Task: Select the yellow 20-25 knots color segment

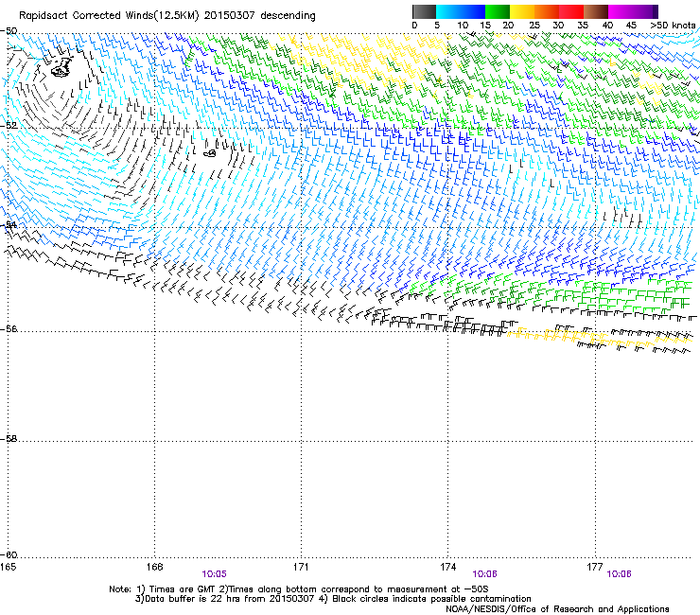Action: 522,11
